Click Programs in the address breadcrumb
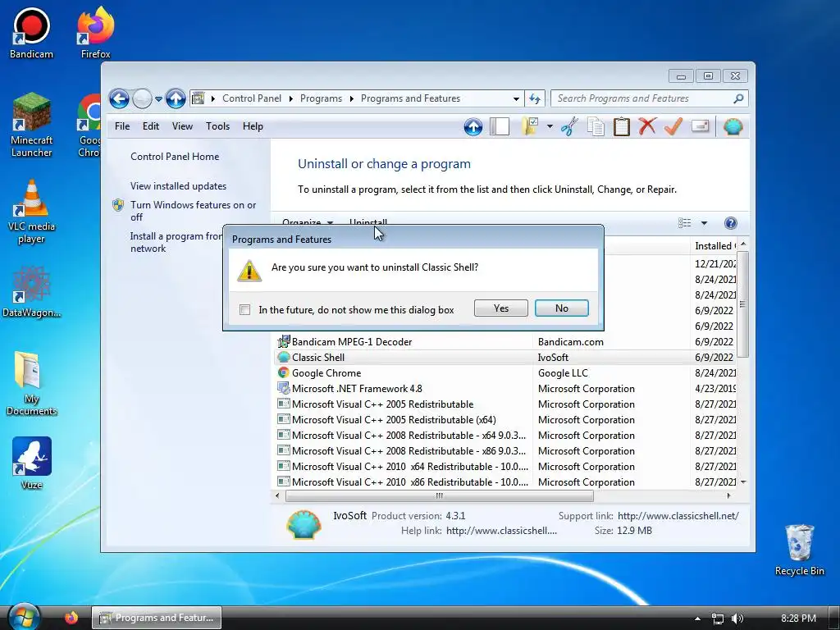The height and width of the screenshot is (630, 840). pos(321,98)
